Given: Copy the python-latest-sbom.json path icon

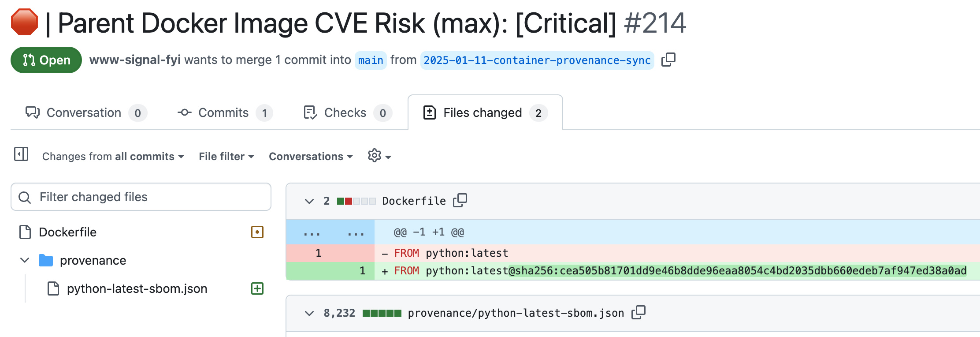Looking at the screenshot, I should click(x=638, y=312).
